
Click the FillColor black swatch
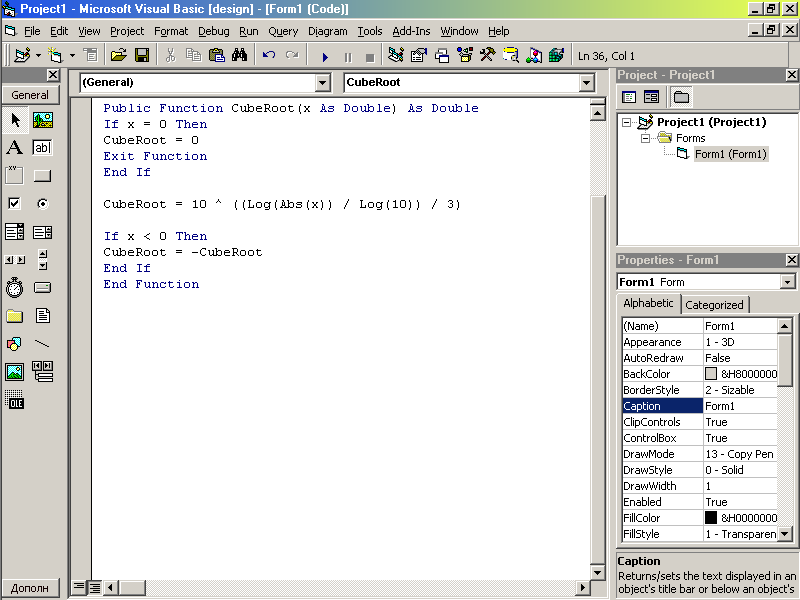pyautogui.click(x=711, y=518)
